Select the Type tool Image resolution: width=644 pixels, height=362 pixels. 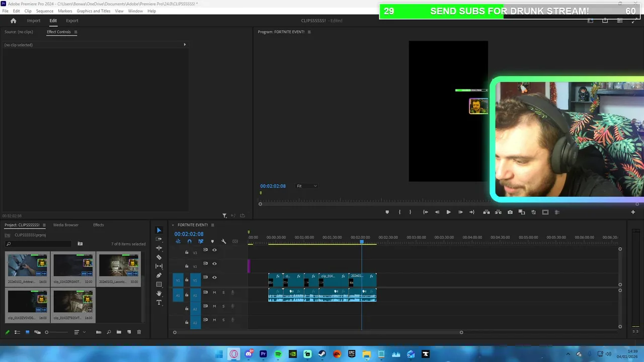159,303
